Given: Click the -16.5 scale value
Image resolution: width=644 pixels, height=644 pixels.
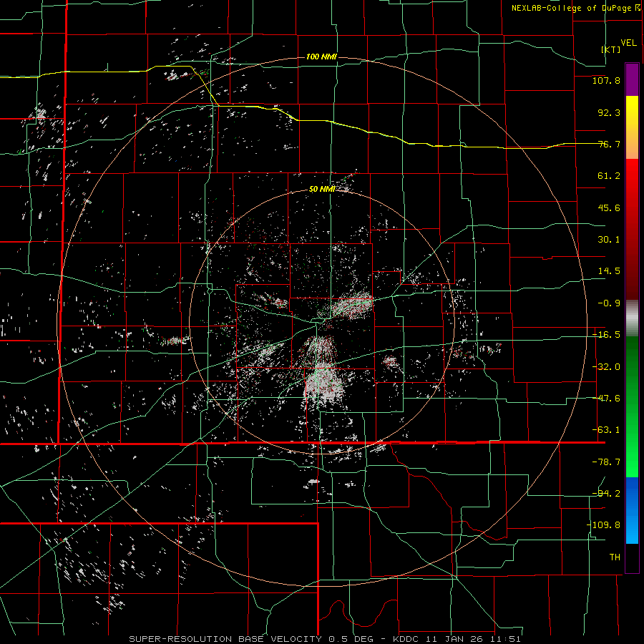Looking at the screenshot, I should [x=606, y=335].
